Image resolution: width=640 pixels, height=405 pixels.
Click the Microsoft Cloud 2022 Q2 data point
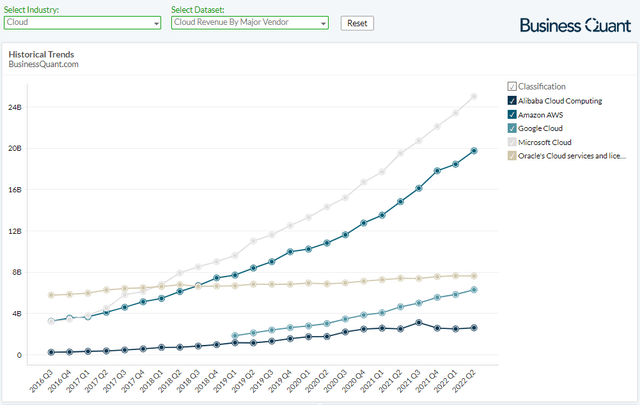point(473,97)
